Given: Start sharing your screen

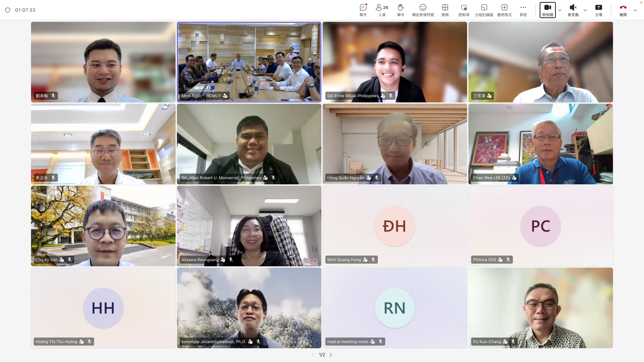Looking at the screenshot, I should coord(599,10).
